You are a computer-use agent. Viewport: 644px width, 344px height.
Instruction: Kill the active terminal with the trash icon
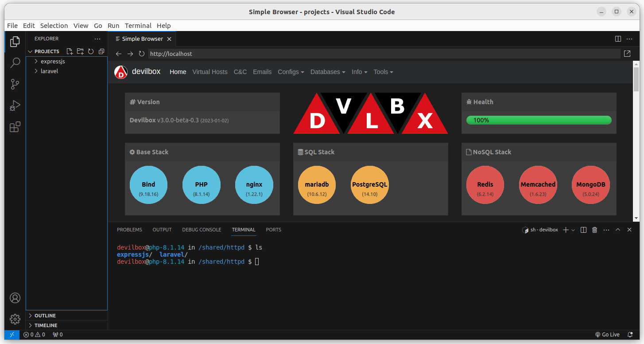click(594, 230)
